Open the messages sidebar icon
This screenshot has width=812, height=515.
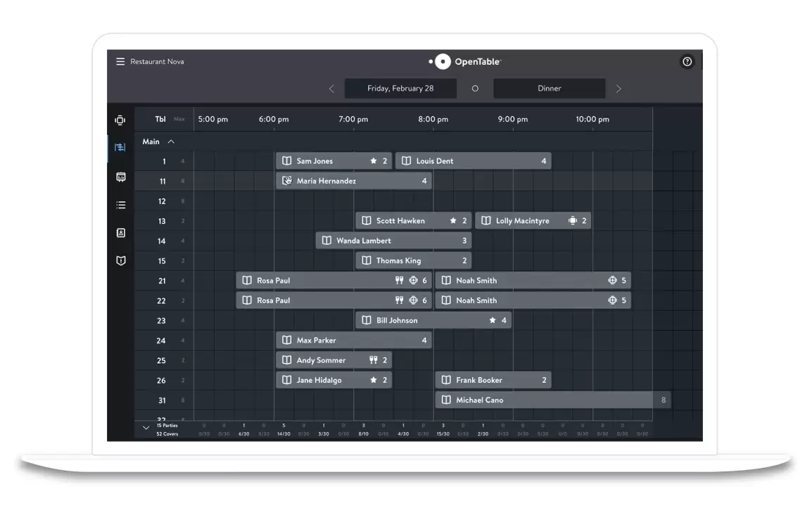click(x=120, y=177)
